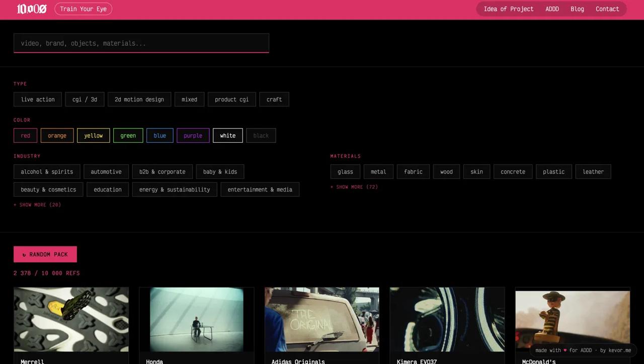Open the Adidas Originals reference thumbnail
Viewport: 644px width, 364px height.
coord(322,320)
